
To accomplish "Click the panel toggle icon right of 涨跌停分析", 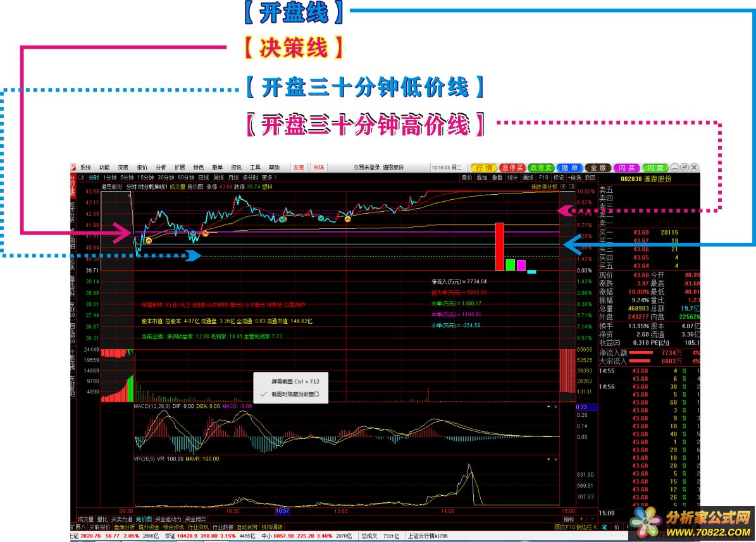I will click(x=572, y=187).
